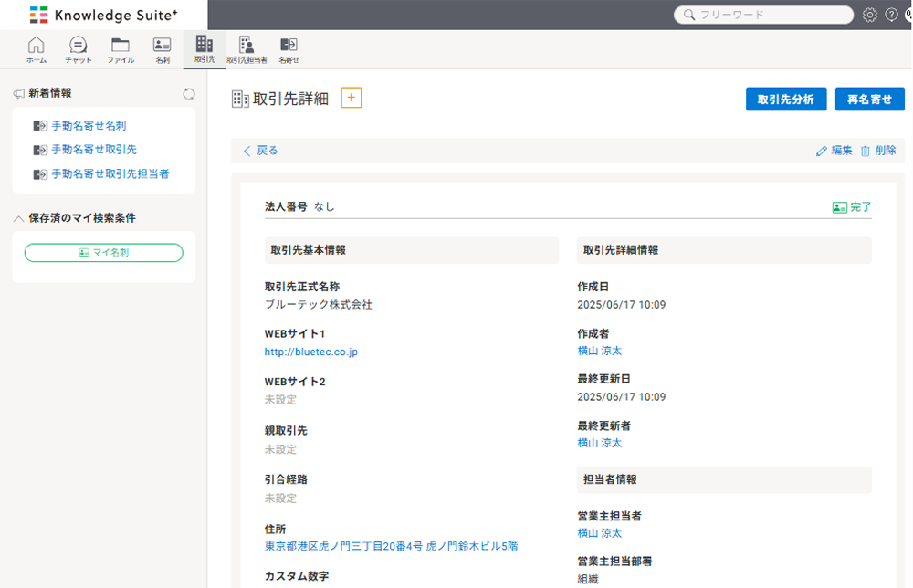Click the フリーワード search field
Viewport: 913px width, 588px height.
point(769,15)
